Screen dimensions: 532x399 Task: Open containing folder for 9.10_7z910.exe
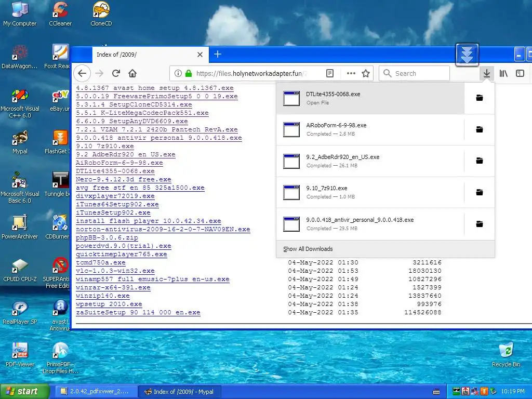(x=480, y=192)
